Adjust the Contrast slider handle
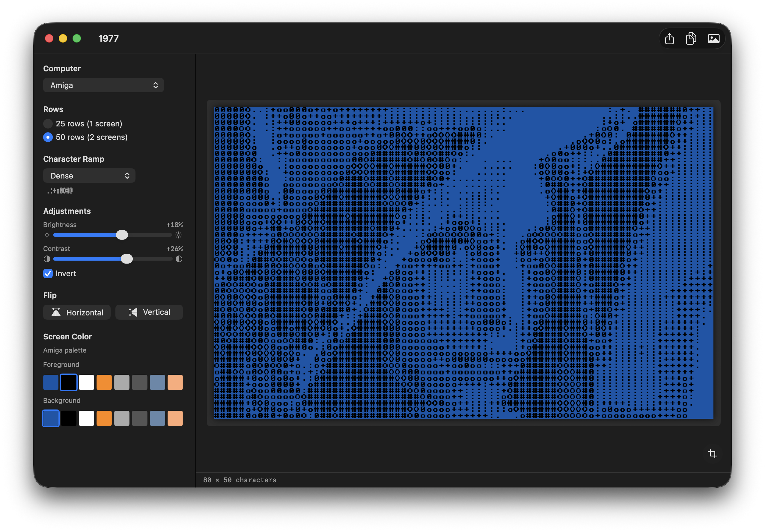 [127, 259]
